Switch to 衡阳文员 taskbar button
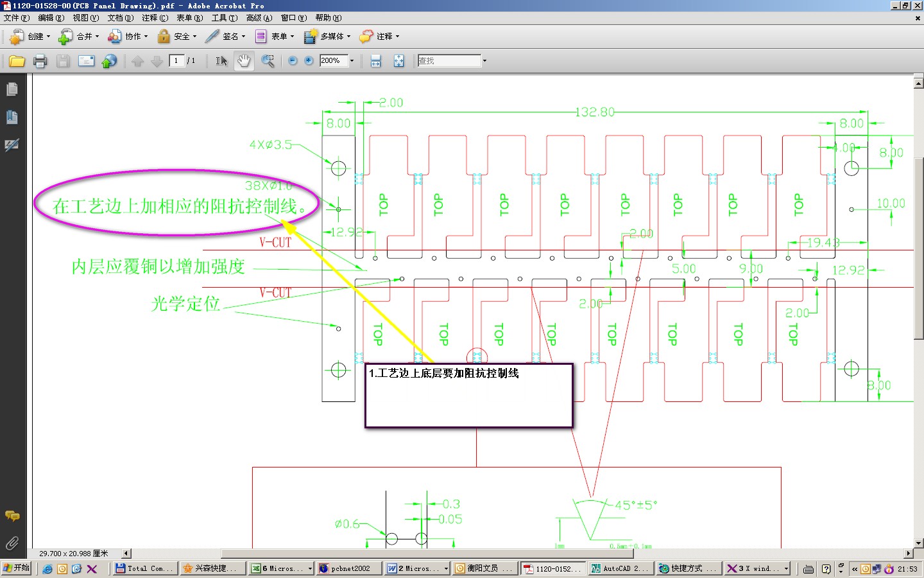 pos(484,568)
